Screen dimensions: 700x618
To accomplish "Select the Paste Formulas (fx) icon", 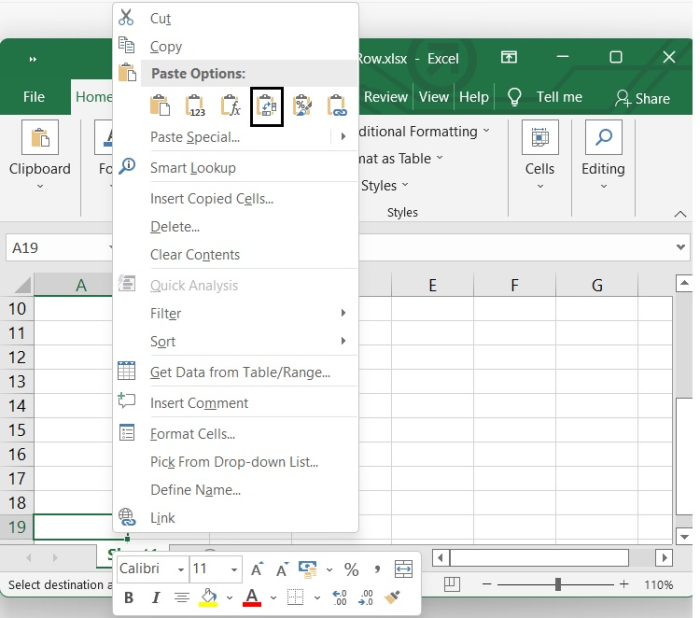I will (230, 105).
